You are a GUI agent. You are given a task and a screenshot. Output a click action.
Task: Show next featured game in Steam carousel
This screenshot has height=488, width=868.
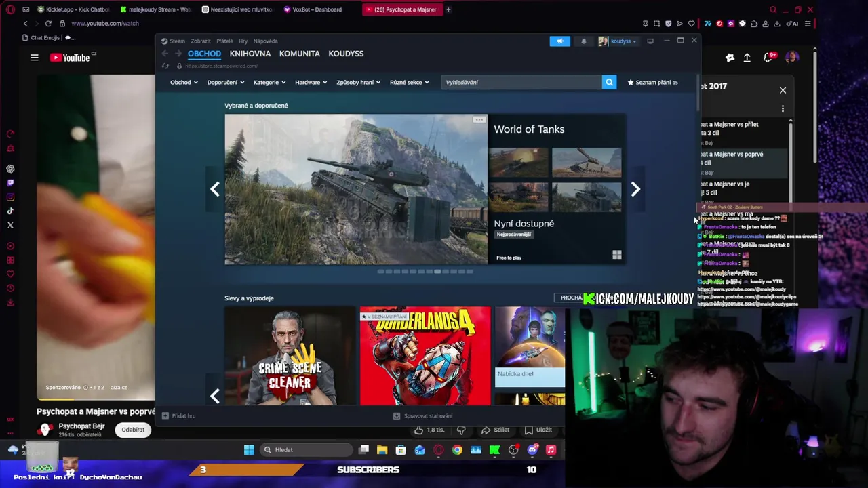[635, 189]
